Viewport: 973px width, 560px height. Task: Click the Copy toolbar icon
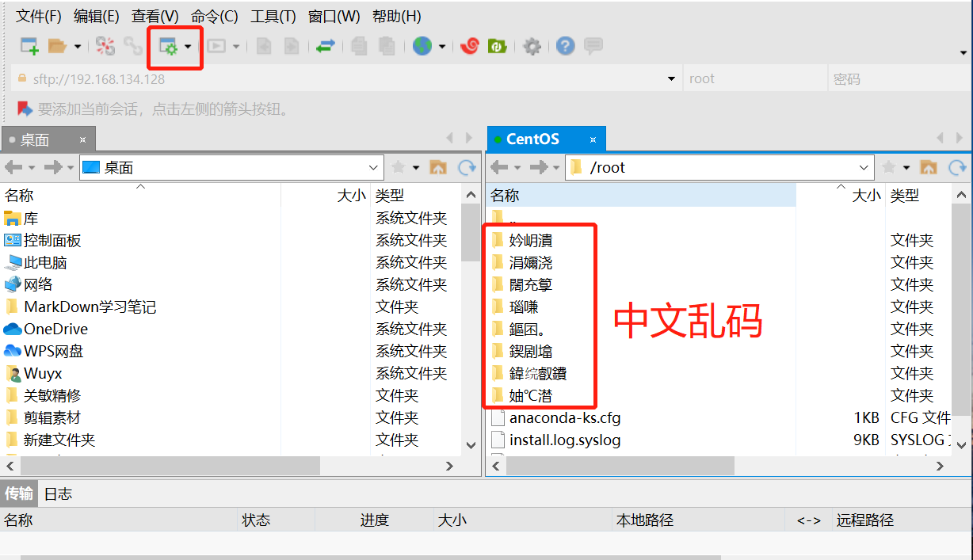pos(359,46)
